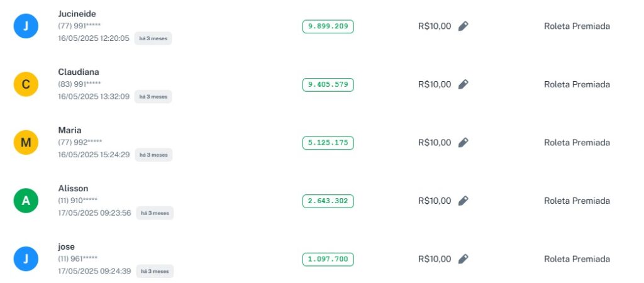Image resolution: width=644 pixels, height=283 pixels.
Task: Click Maria's yellow M avatar
Action: point(26,143)
